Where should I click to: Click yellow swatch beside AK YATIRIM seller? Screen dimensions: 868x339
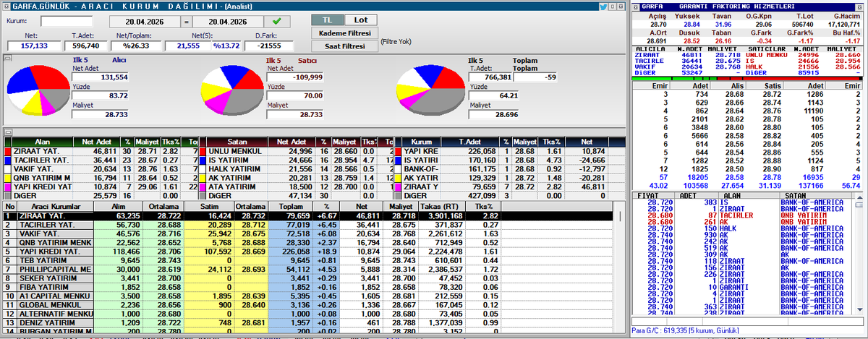tap(203, 177)
